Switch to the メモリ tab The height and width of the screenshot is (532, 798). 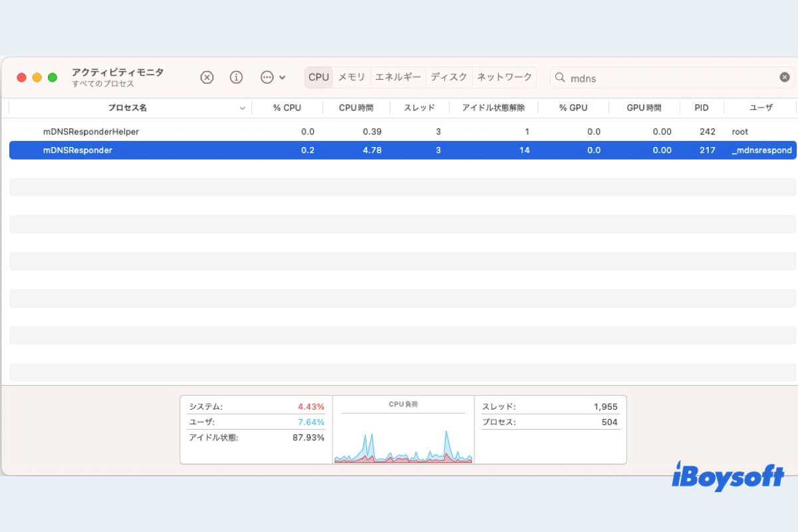coord(352,77)
